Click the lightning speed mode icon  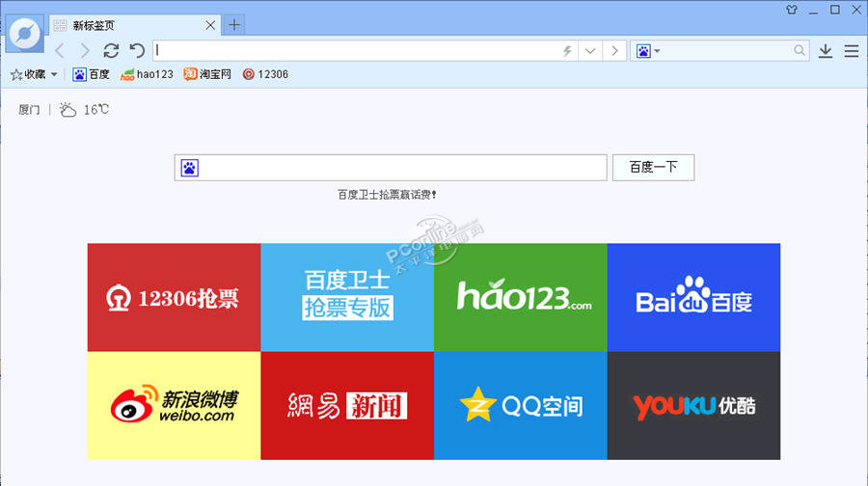coord(567,51)
